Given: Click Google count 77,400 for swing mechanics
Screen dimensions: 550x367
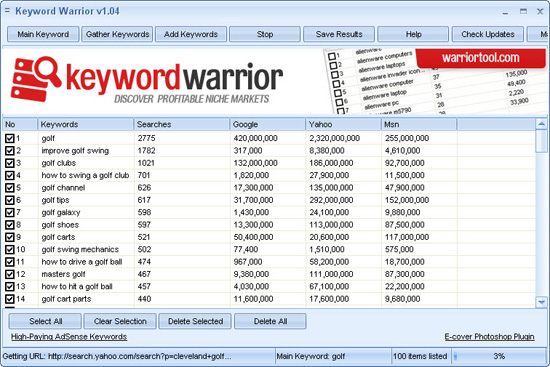Looking at the screenshot, I should click(246, 249).
